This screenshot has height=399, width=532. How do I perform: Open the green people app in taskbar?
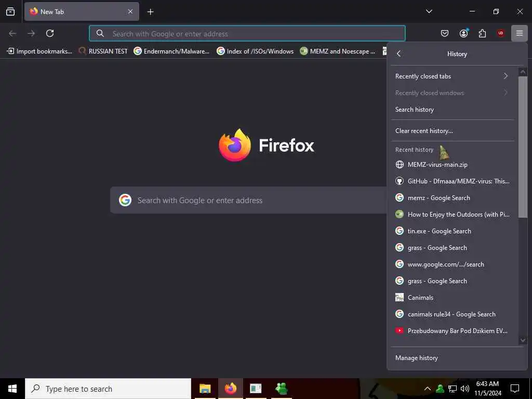281,389
